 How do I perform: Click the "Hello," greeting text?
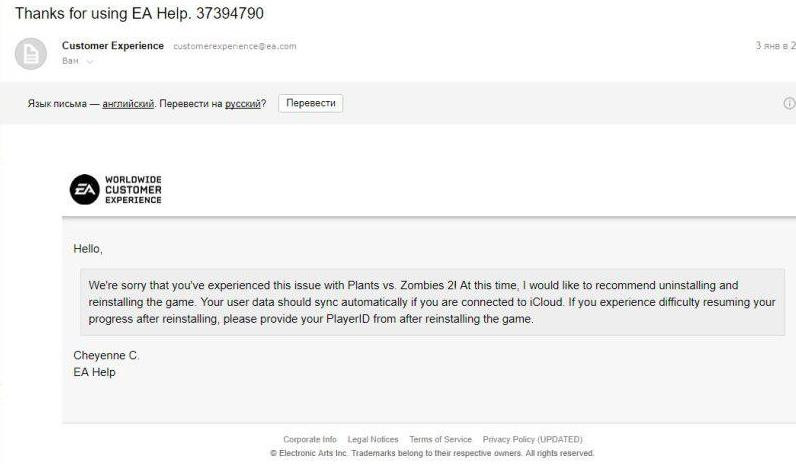pos(88,248)
